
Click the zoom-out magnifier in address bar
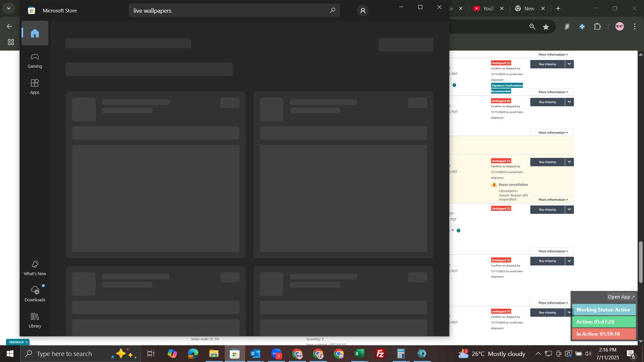point(532,26)
